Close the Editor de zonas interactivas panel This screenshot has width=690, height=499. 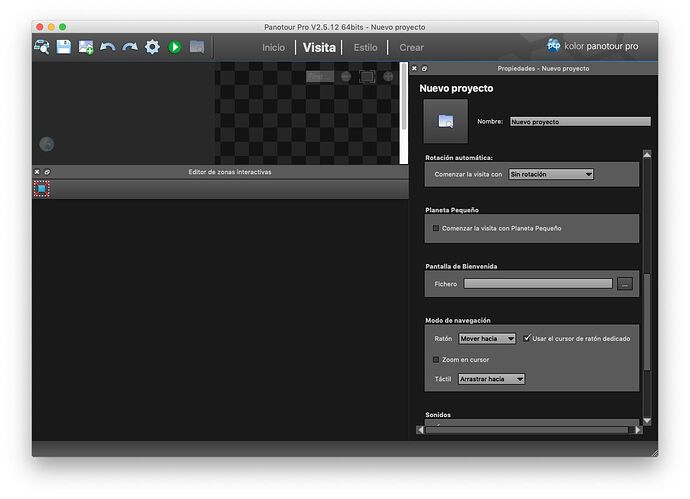37,172
